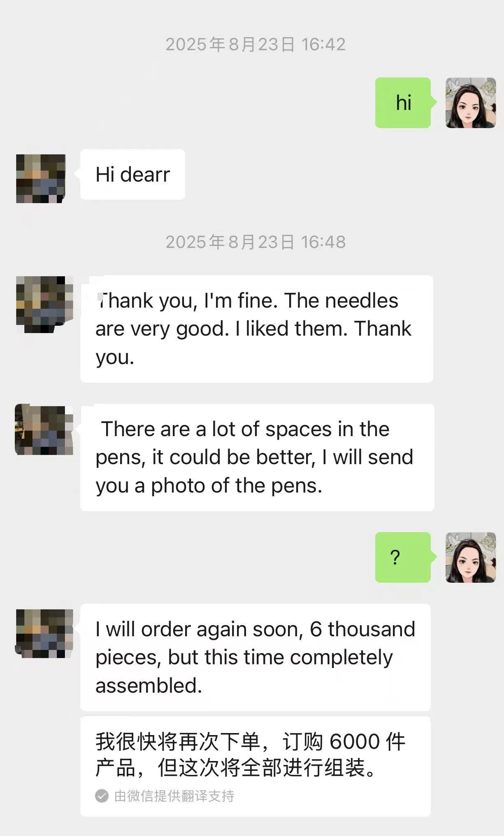
Task: Open contact avatar beside the pens message
Action: [x=44, y=430]
